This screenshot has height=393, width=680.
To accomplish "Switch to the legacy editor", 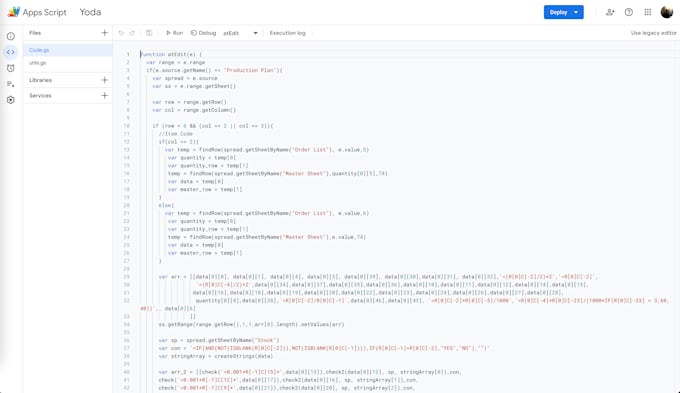I will coord(654,33).
